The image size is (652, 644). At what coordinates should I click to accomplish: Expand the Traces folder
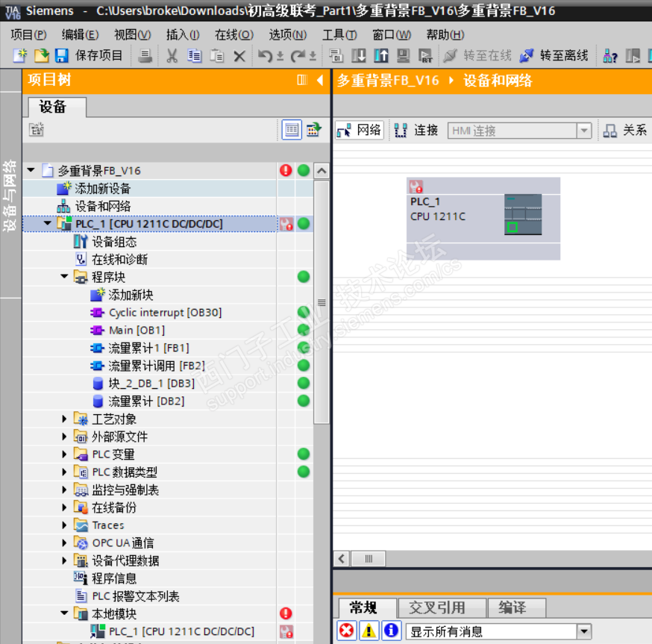pos(64,525)
